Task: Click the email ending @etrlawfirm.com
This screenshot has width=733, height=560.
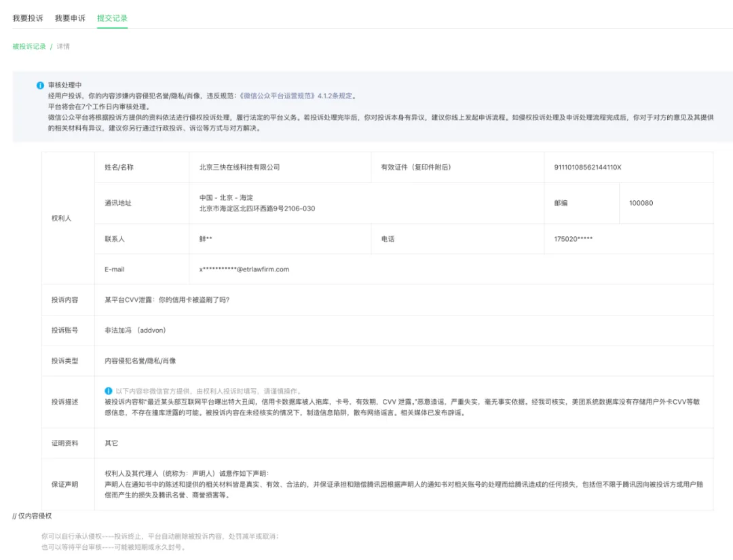Action: click(x=244, y=269)
